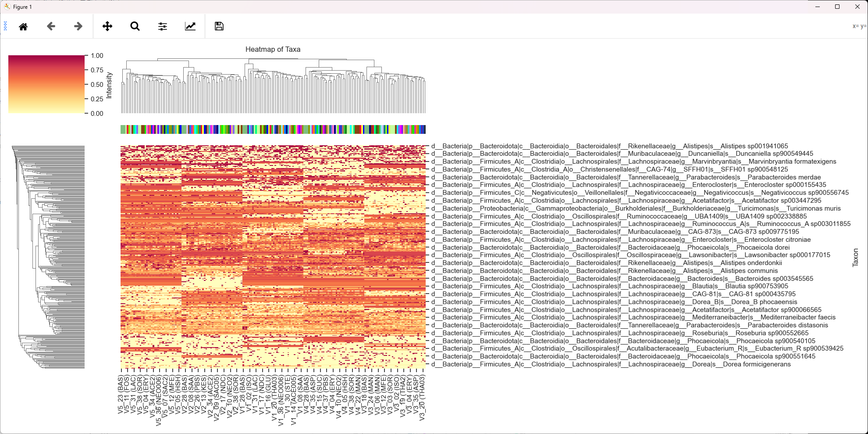Activate the Zoom to rectangle magnifier
This screenshot has width=868, height=434.
tap(135, 26)
